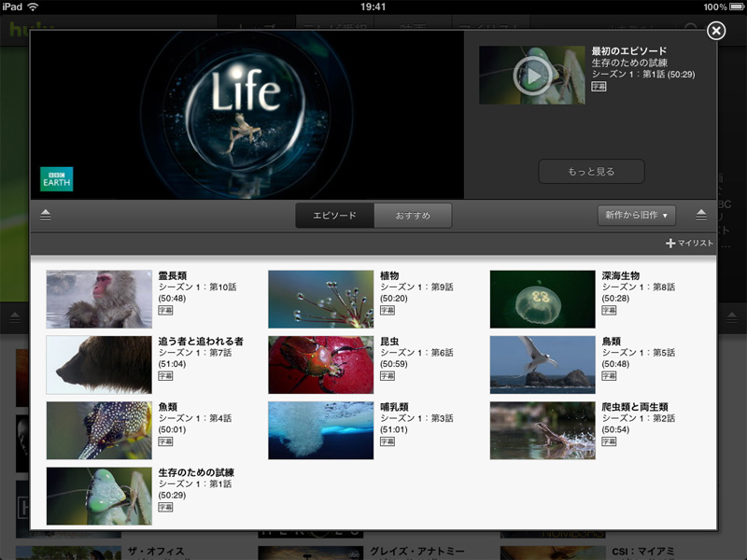Click the 字幕 badge in the first-episode panel
747x560 pixels.
599,87
